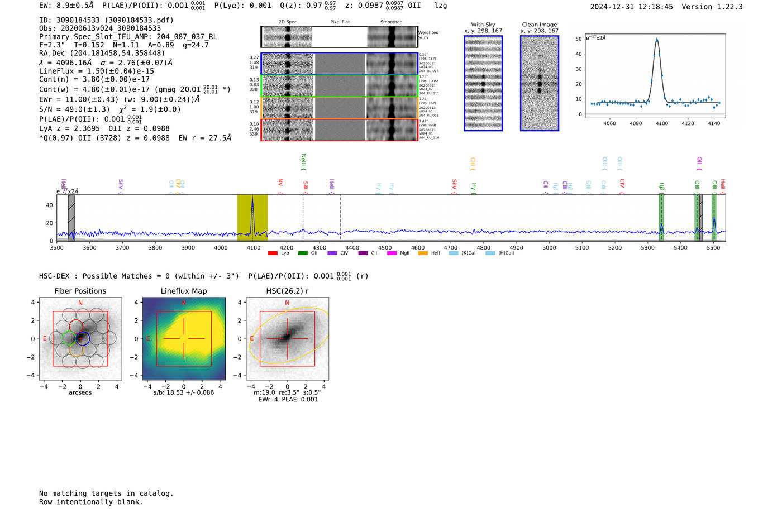Click the ID: 3090184533 line
Image resolution: width=782 pixels, height=532 pixels.
tap(106, 20)
